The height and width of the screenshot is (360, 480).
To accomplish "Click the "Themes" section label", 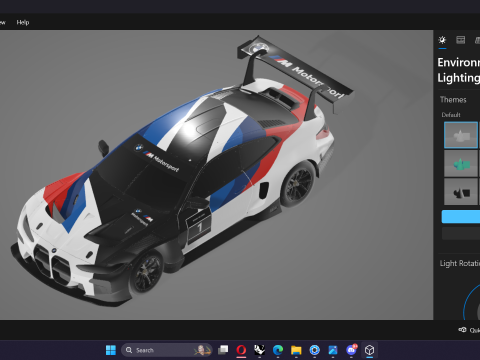I will [x=453, y=100].
